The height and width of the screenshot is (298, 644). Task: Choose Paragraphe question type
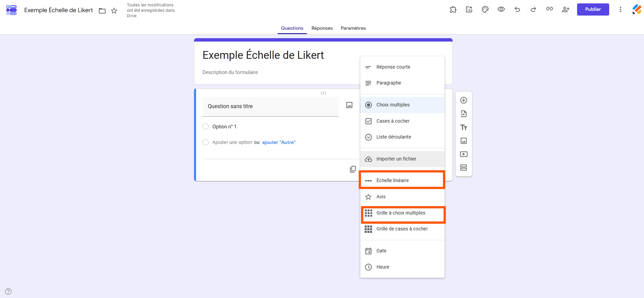pyautogui.click(x=402, y=83)
